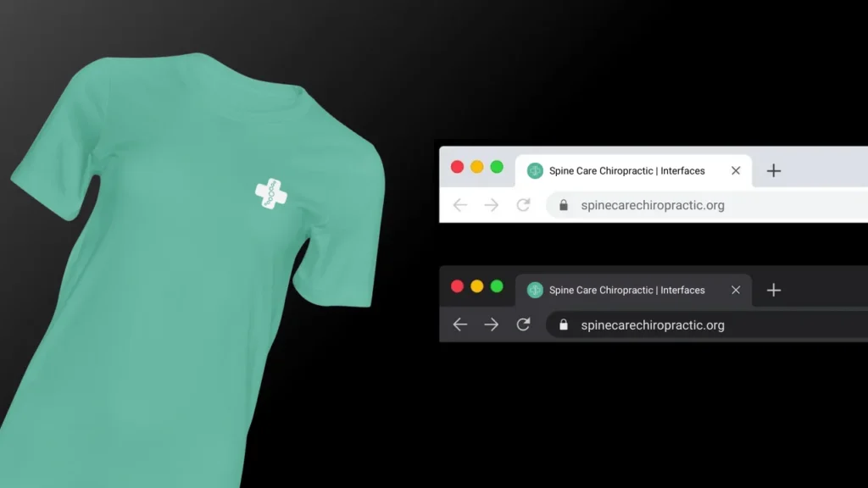Close the Spine Care Chiropractic tab in dark browser
The image size is (868, 488).
[x=736, y=290]
